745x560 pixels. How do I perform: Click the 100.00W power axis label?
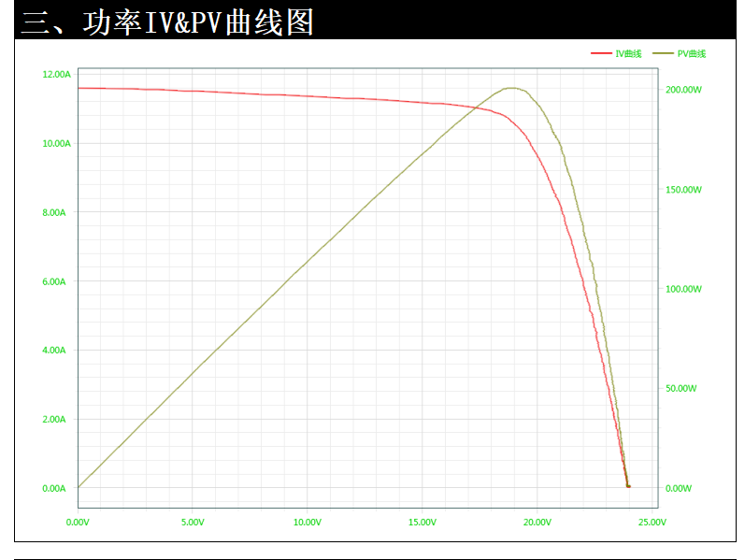click(683, 289)
